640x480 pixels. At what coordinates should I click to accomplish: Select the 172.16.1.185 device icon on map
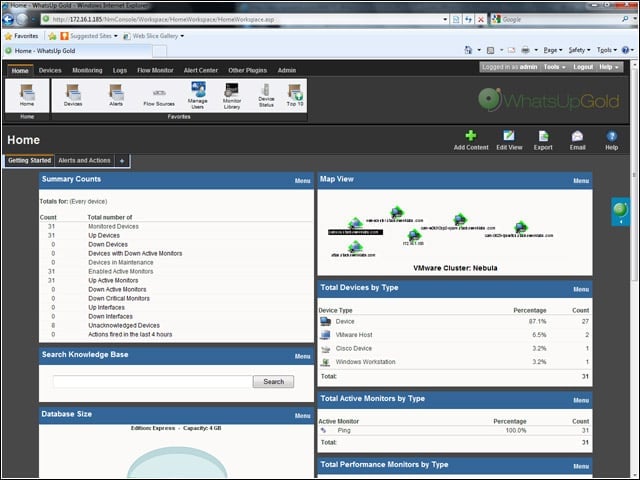(414, 235)
